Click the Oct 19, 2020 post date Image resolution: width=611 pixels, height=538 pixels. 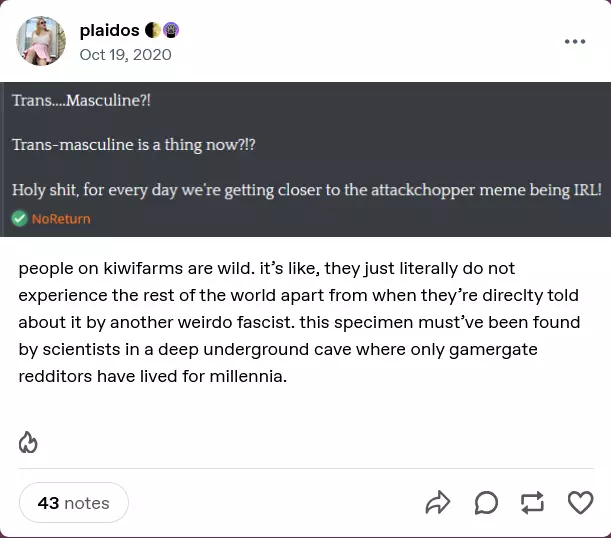[125, 54]
